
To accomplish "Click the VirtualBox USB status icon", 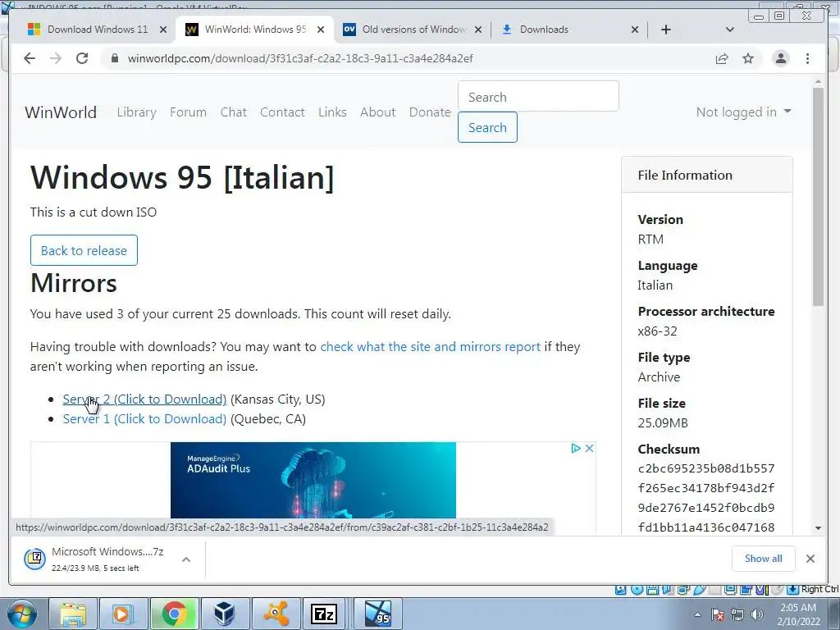I will click(x=700, y=590).
